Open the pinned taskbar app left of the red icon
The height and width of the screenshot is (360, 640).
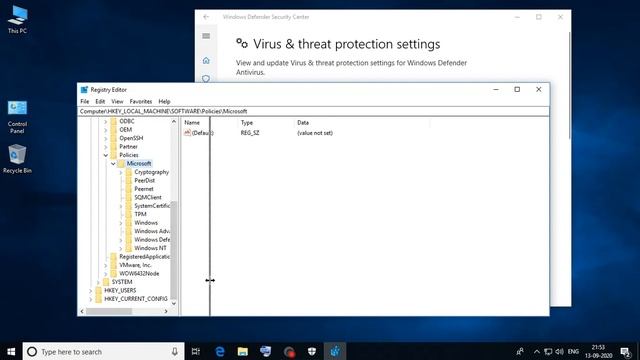click(265, 351)
